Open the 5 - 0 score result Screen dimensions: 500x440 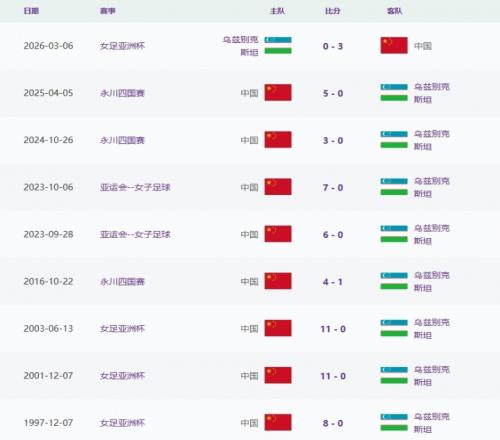pos(333,93)
